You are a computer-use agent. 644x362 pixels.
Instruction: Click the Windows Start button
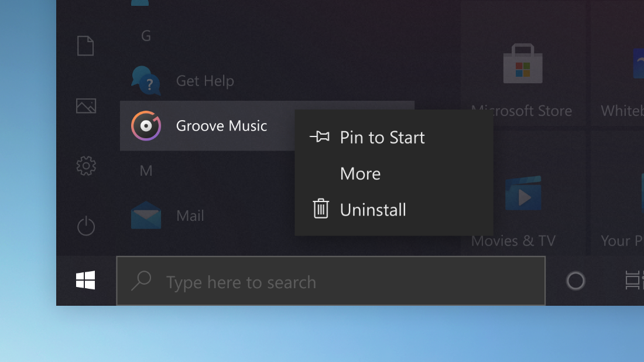(85, 281)
